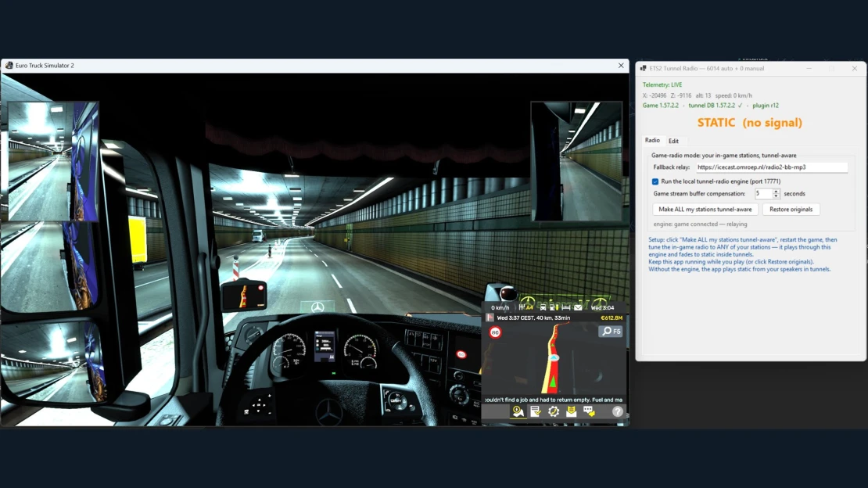Click the plugin r12 version text
The width and height of the screenshot is (868, 488).
tap(766, 106)
